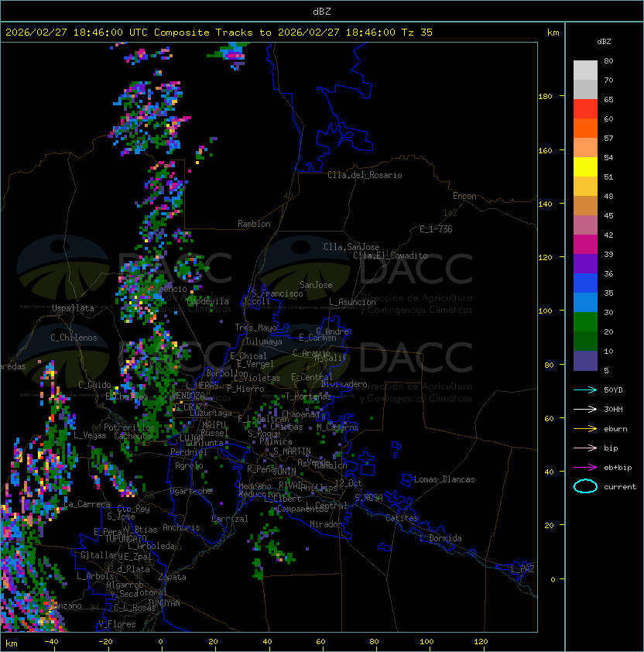Click the 'L_PAZ' map label

click(522, 569)
